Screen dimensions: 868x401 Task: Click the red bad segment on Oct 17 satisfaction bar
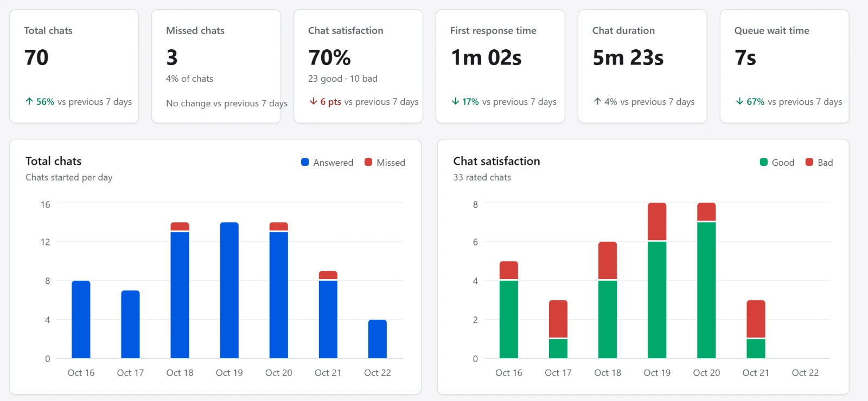tap(558, 319)
